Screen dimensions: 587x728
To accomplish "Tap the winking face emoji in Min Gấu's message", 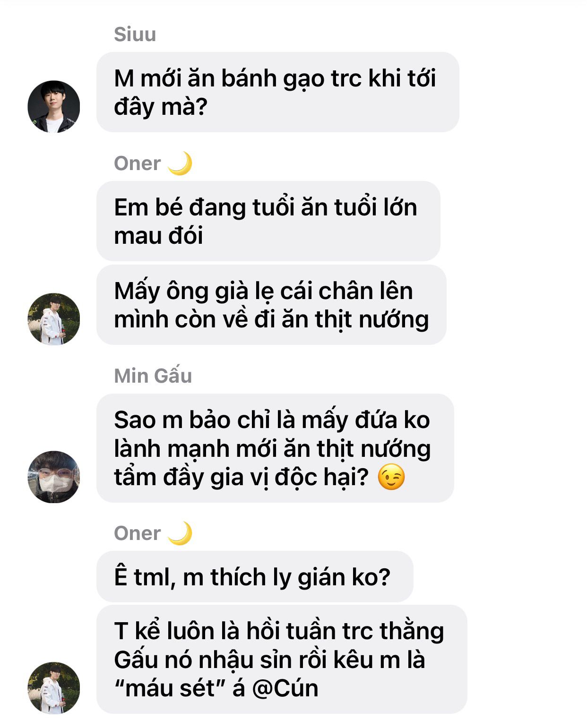I will (x=391, y=477).
